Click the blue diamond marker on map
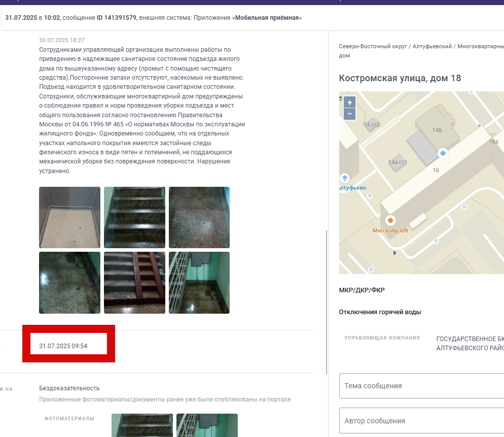Image resolution: width=504 pixels, height=437 pixels. point(443,153)
